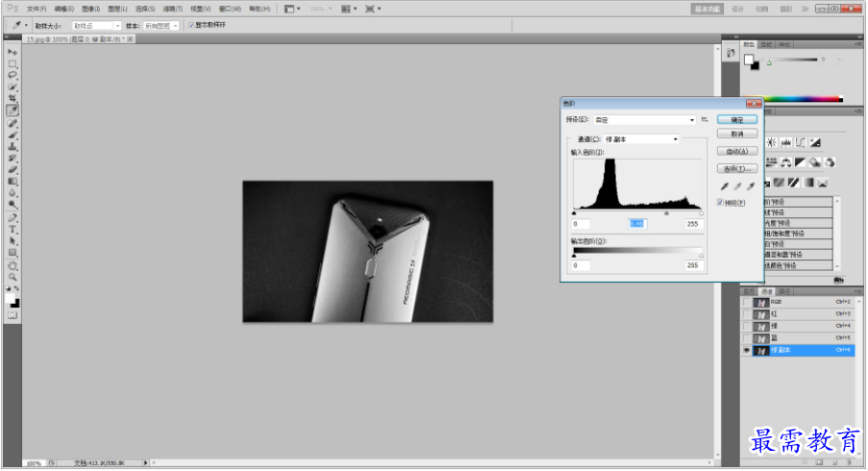Click the black point eyedropper in Levels
Image resolution: width=868 pixels, height=471 pixels.
724,186
